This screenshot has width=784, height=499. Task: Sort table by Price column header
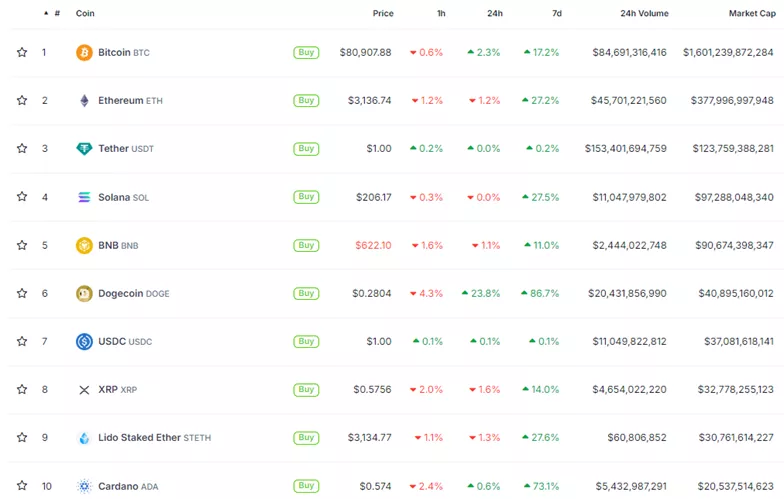383,14
